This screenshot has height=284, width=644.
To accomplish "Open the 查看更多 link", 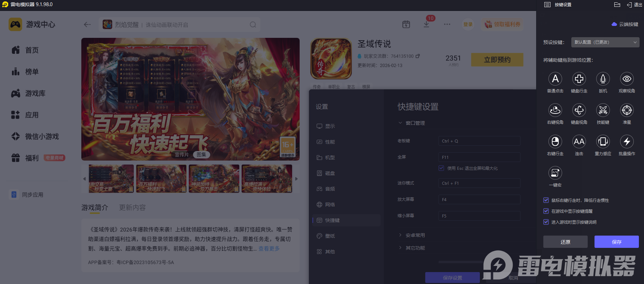I will [x=269, y=249].
